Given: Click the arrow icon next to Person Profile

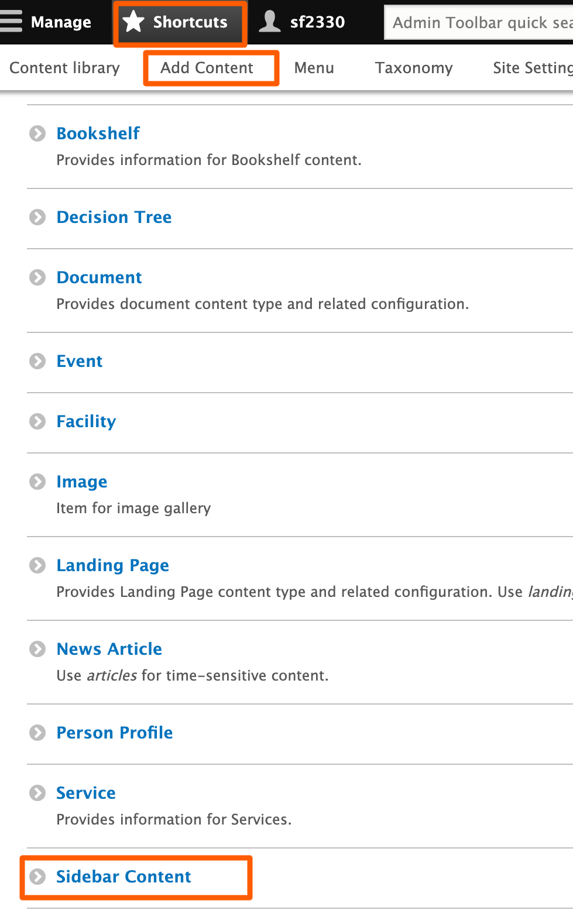Looking at the screenshot, I should 37,733.
